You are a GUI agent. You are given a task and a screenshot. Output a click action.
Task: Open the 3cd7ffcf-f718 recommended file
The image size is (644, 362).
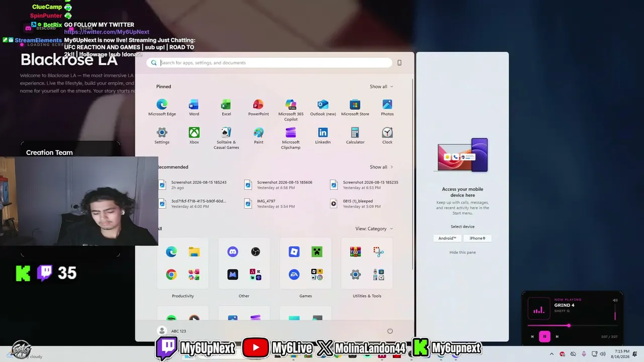click(x=193, y=203)
